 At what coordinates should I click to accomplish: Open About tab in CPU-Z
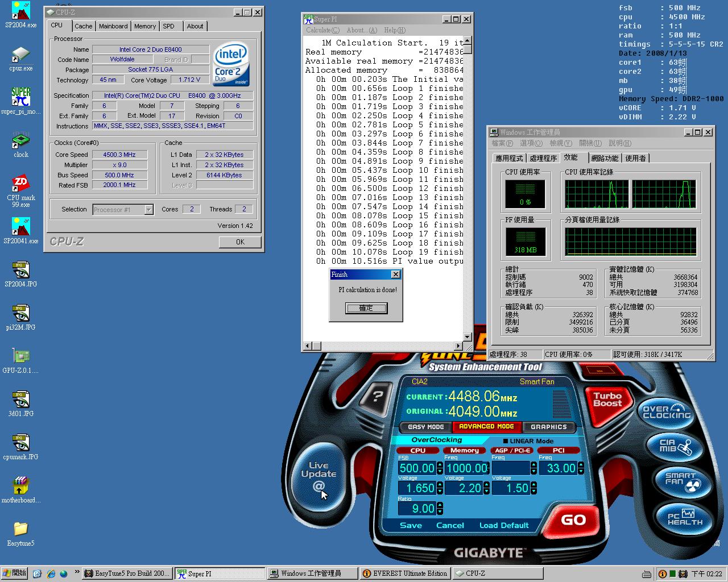coord(195,26)
